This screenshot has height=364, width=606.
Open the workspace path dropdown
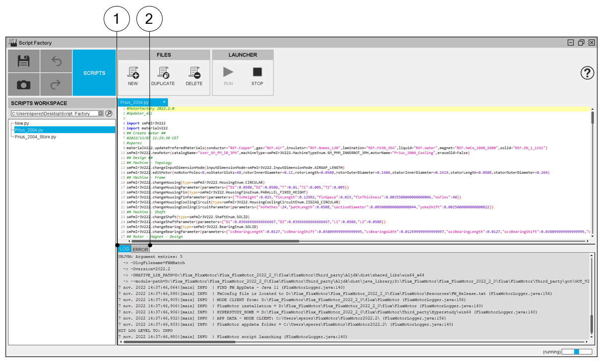[x=101, y=113]
